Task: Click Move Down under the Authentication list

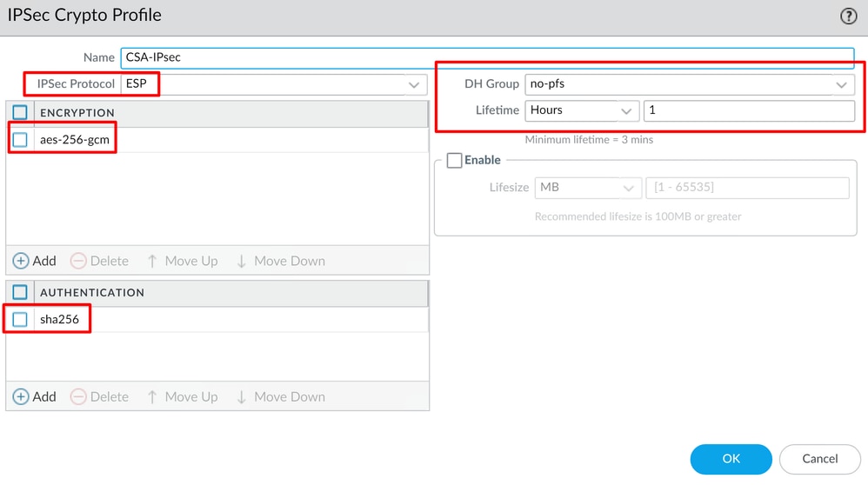Action: click(x=281, y=396)
